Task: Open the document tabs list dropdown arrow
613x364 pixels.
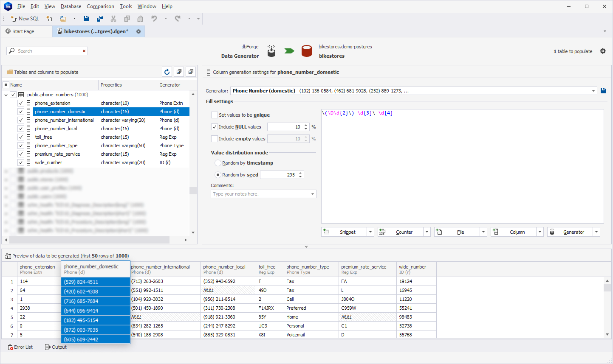Action: pos(605,31)
